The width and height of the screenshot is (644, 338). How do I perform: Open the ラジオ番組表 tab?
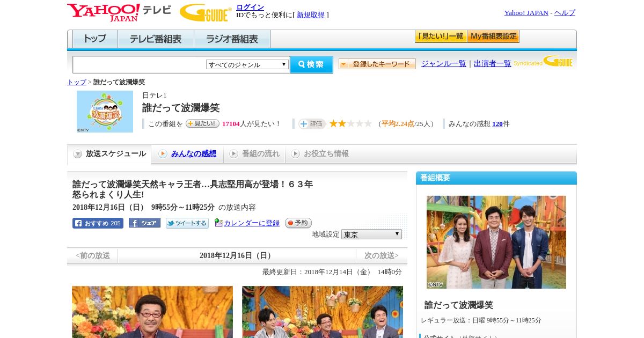(232, 39)
